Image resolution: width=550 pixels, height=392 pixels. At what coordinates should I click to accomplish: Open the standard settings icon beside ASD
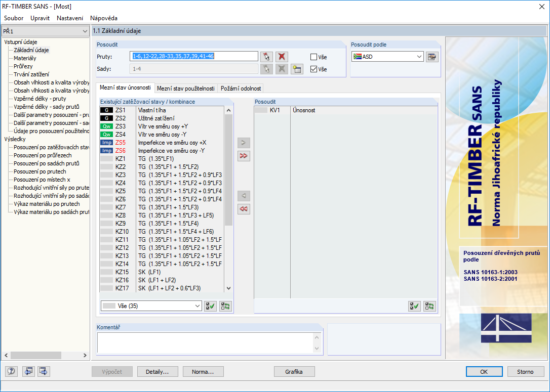(x=432, y=57)
